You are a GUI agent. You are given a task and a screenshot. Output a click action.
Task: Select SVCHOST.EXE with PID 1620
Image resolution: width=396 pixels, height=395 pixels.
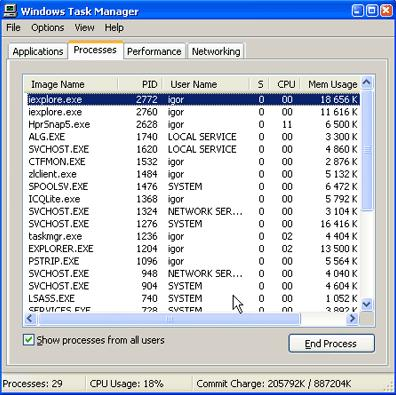(193, 149)
